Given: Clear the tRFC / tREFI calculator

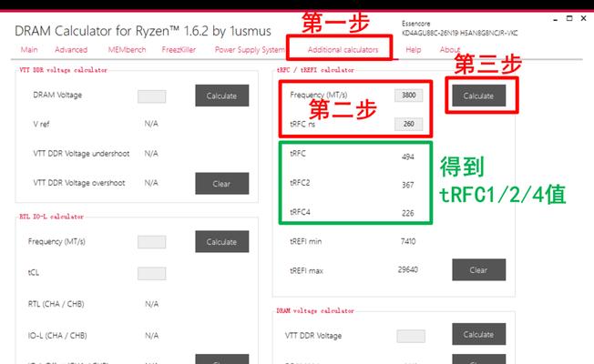Looking at the screenshot, I should coord(479,269).
